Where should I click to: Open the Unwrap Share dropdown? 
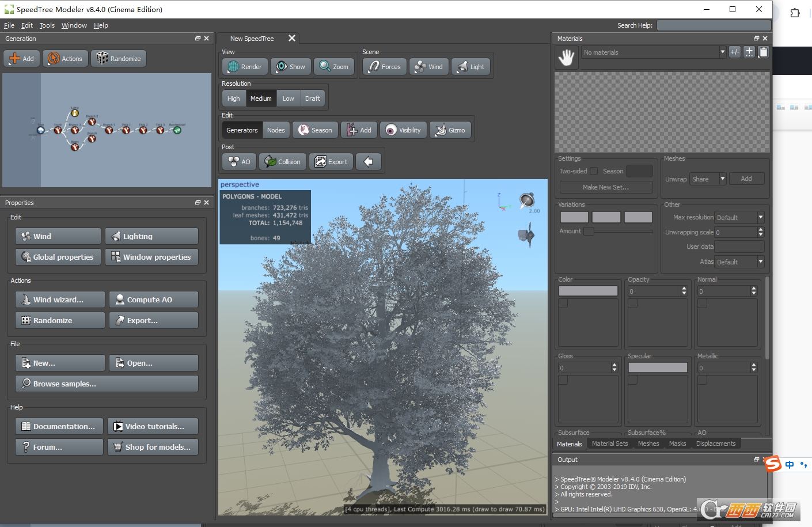[708, 179]
